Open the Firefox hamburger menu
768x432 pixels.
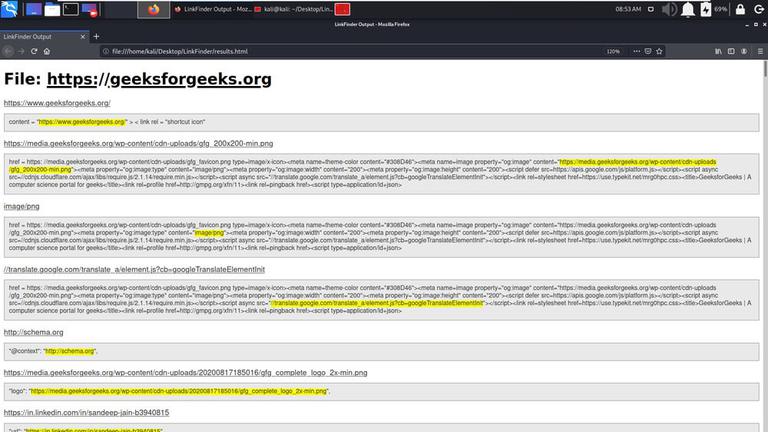tap(760, 51)
